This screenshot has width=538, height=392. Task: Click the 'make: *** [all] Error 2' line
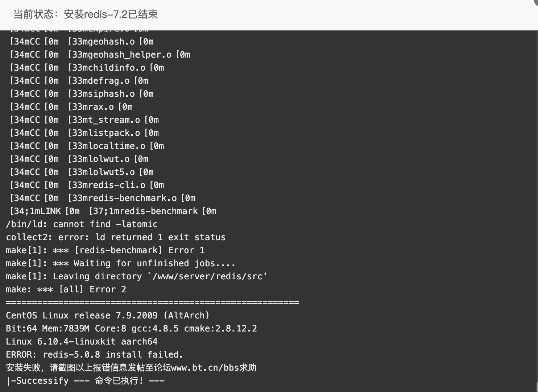pyautogui.click(x=66, y=289)
